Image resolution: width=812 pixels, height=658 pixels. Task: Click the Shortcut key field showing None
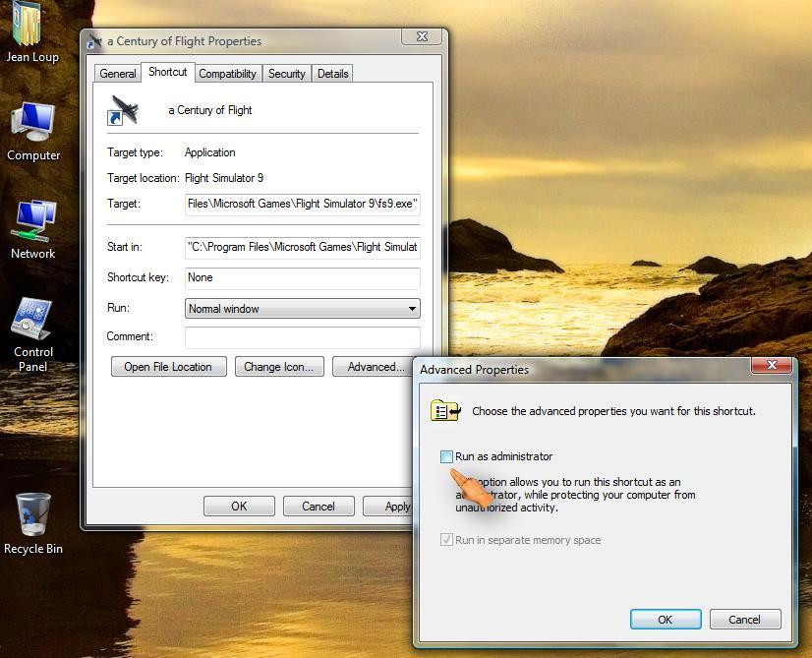pyautogui.click(x=303, y=277)
